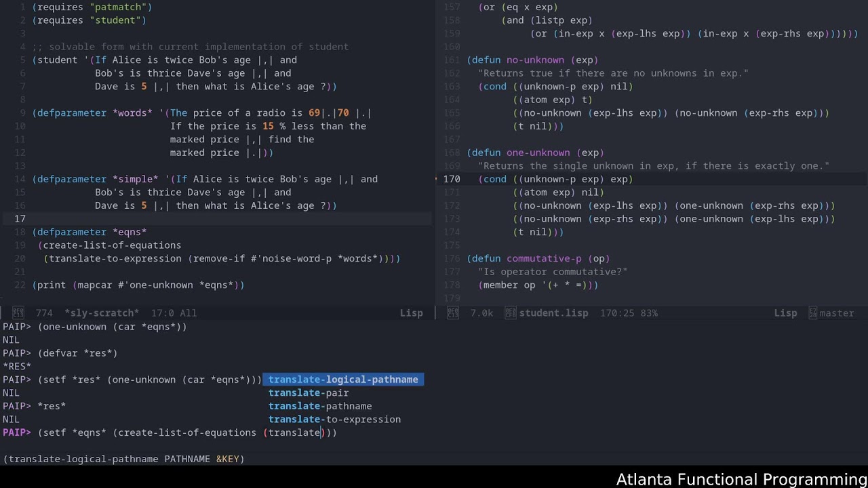Click the *RES* REPL output
Image resolution: width=868 pixels, height=488 pixels.
pos(17,366)
